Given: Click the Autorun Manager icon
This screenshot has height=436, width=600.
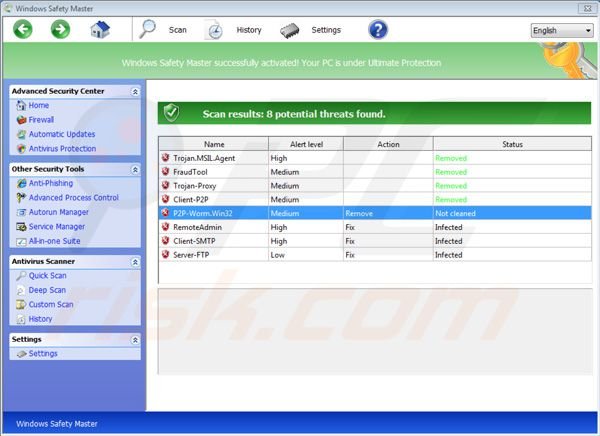Looking at the screenshot, I should 21,212.
